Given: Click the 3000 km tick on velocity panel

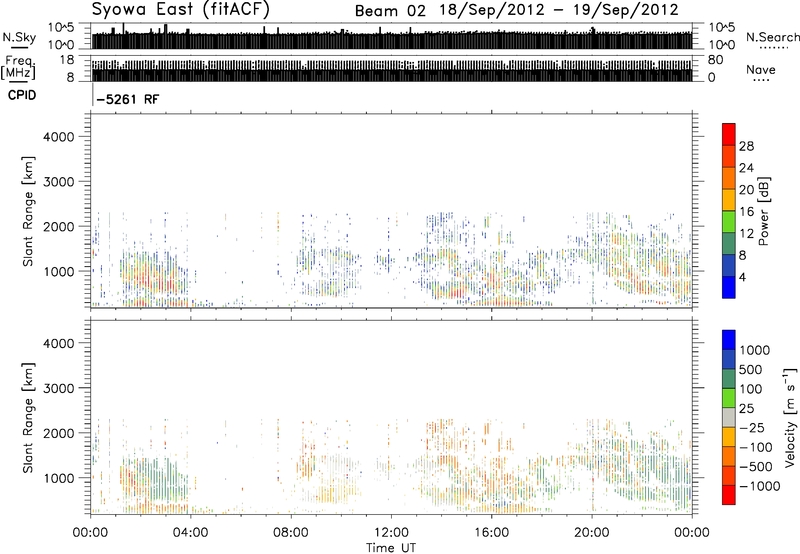Looking at the screenshot, I should [x=59, y=388].
